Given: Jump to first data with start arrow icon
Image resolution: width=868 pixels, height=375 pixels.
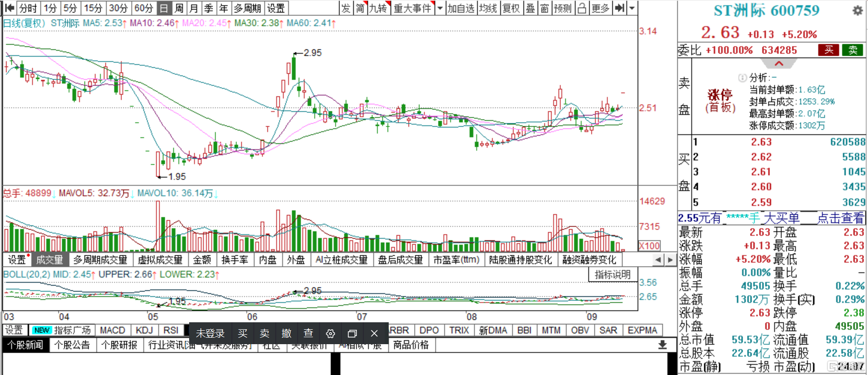Looking at the screenshot, I should point(9,8).
